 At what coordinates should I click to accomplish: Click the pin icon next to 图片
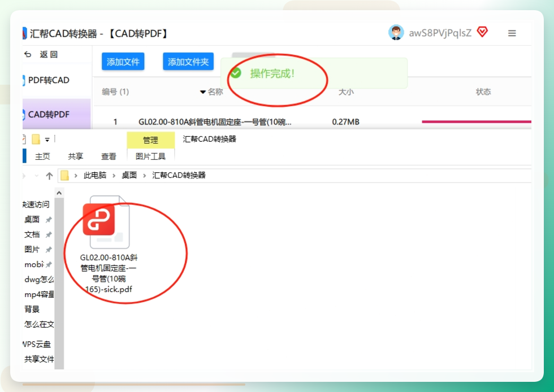point(49,250)
